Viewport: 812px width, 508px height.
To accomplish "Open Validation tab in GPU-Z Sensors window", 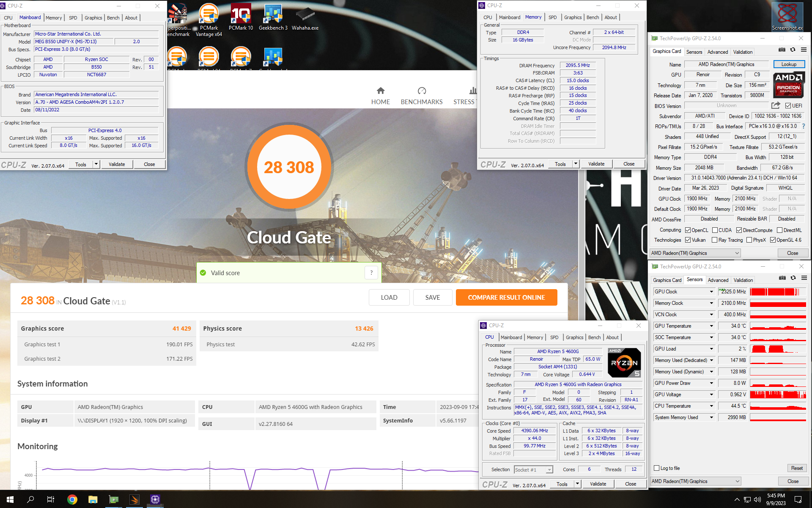I will pyautogui.click(x=743, y=280).
